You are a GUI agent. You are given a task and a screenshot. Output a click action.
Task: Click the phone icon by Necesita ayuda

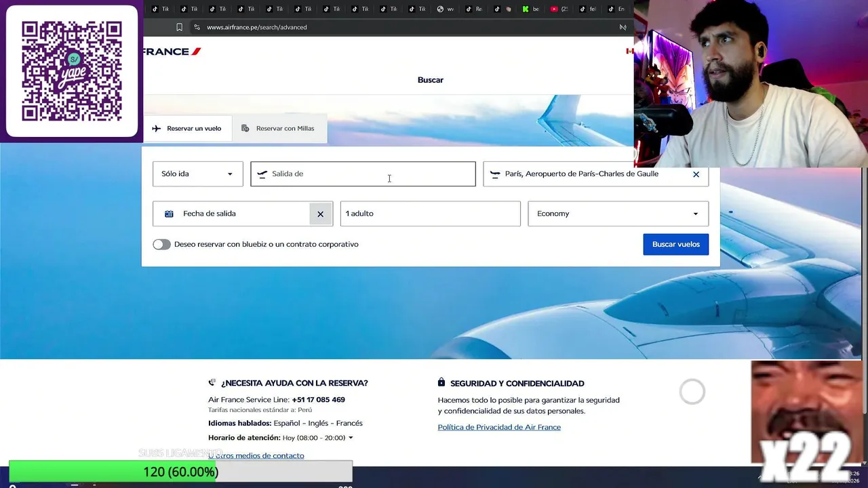(x=212, y=382)
